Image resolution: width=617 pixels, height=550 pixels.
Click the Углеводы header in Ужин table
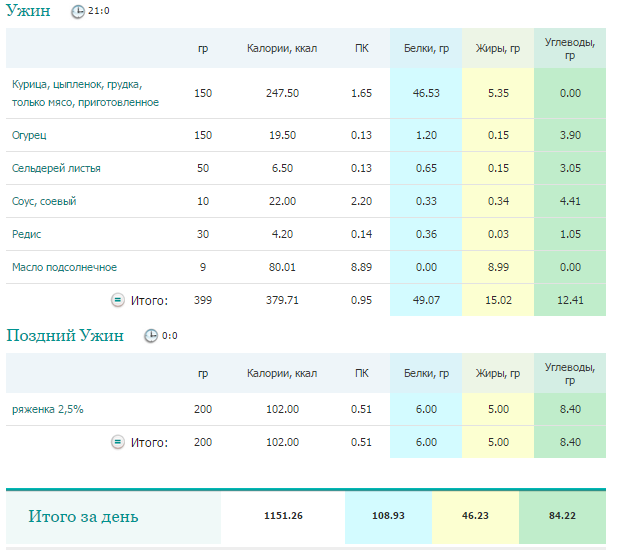[x=570, y=48]
